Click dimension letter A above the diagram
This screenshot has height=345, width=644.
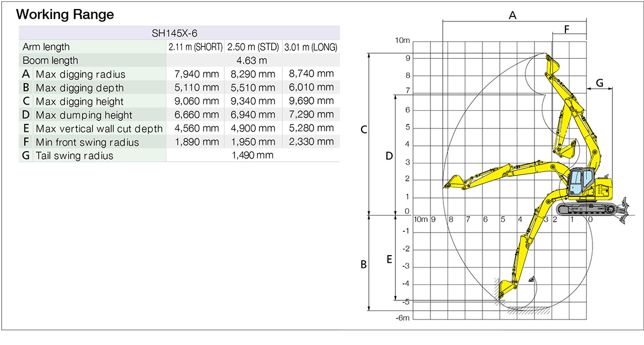[x=513, y=16]
